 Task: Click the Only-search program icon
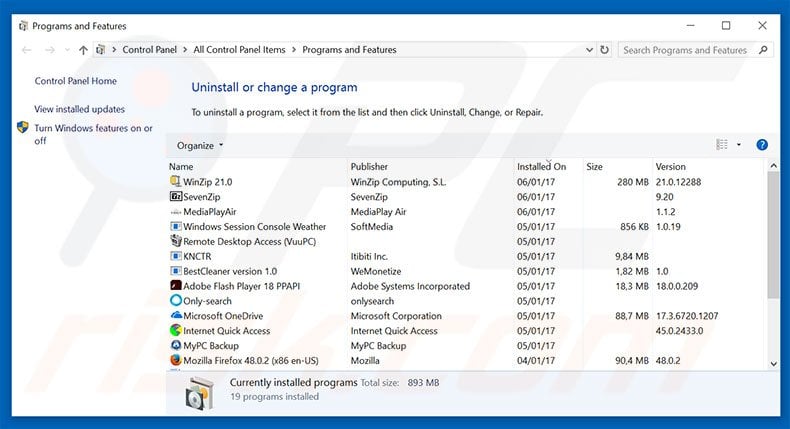(175, 300)
